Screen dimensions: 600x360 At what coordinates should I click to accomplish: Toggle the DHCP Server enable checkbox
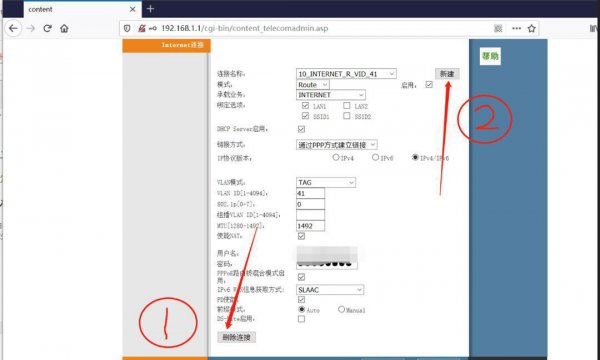tap(301, 129)
